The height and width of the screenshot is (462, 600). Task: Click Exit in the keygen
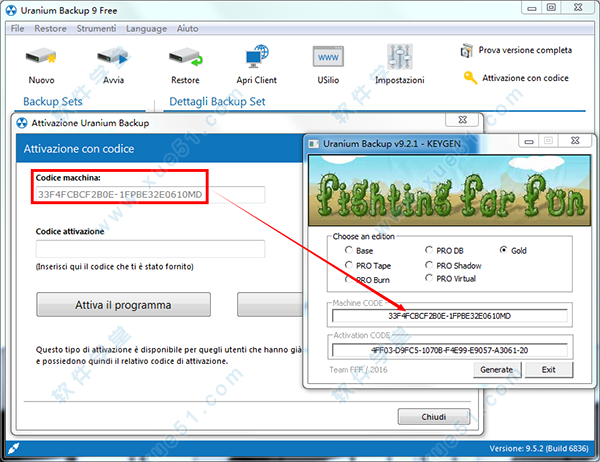tap(549, 369)
